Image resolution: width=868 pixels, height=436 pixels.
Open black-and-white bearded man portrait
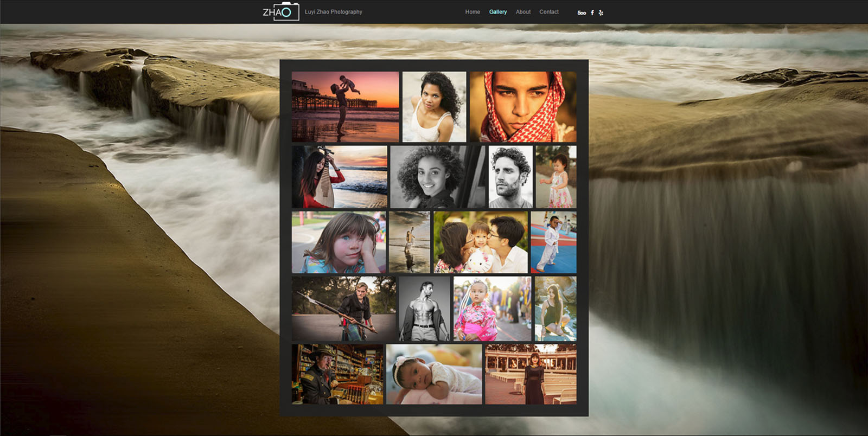(x=510, y=177)
